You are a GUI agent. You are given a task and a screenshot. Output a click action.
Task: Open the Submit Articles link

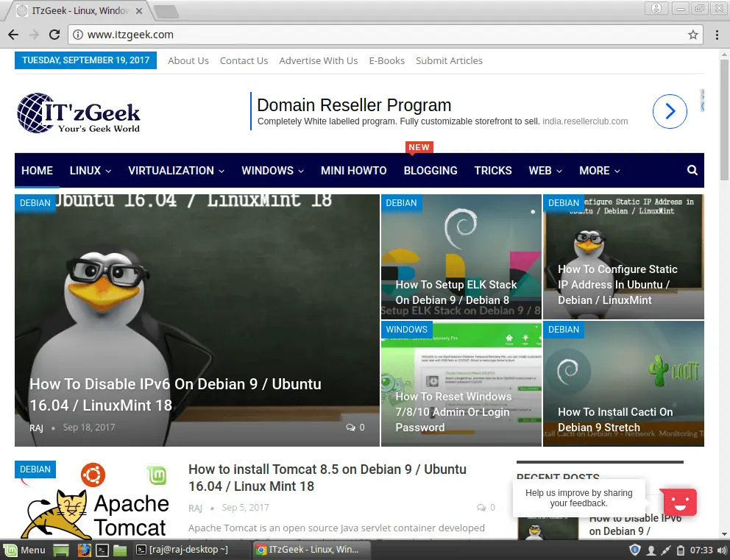(450, 60)
